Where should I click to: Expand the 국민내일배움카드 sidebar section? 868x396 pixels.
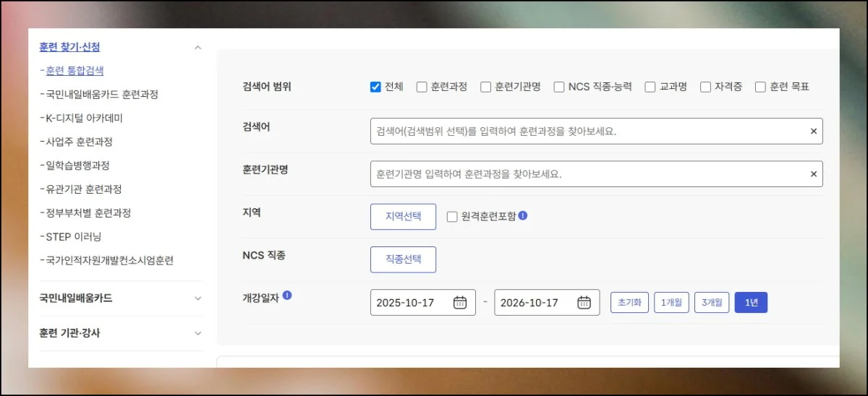198,298
